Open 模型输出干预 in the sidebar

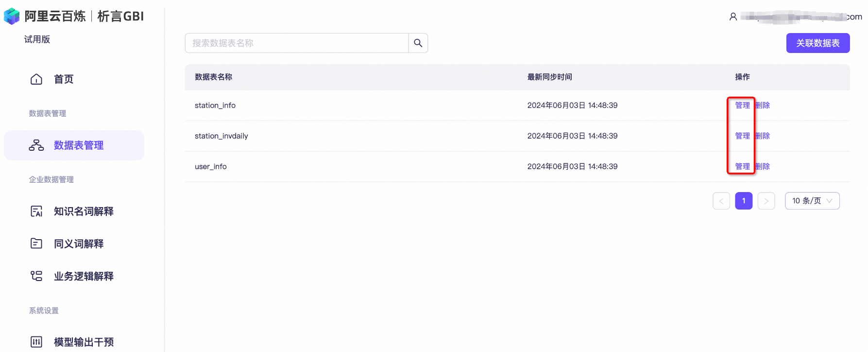click(x=84, y=342)
